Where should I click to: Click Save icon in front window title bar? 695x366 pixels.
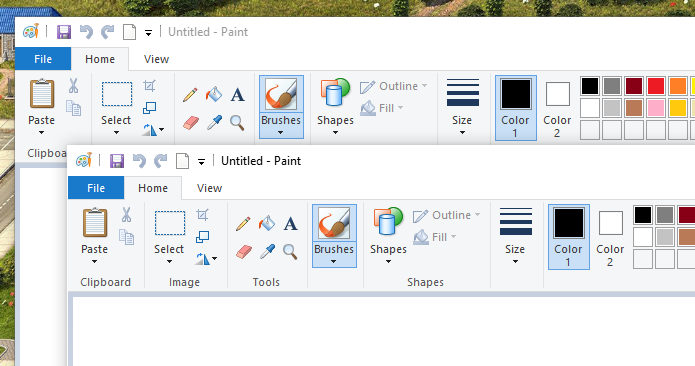117,161
